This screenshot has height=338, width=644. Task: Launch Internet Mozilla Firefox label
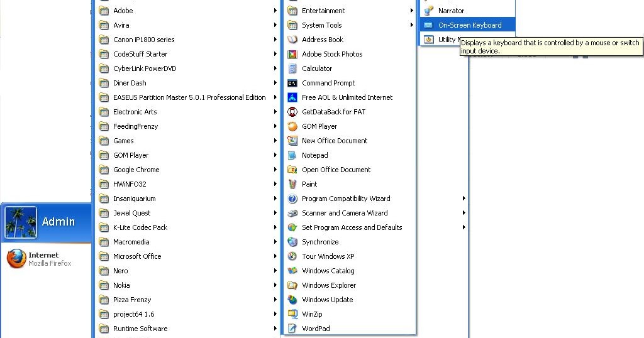(x=50, y=259)
